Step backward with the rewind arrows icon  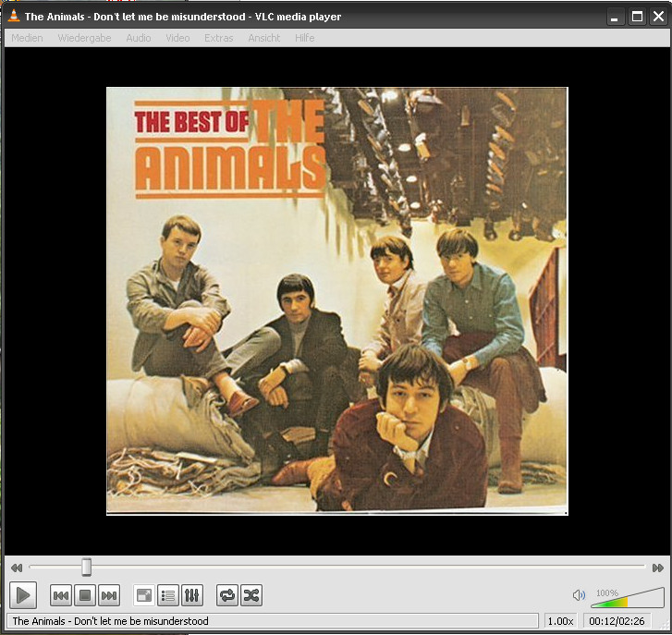(x=17, y=568)
